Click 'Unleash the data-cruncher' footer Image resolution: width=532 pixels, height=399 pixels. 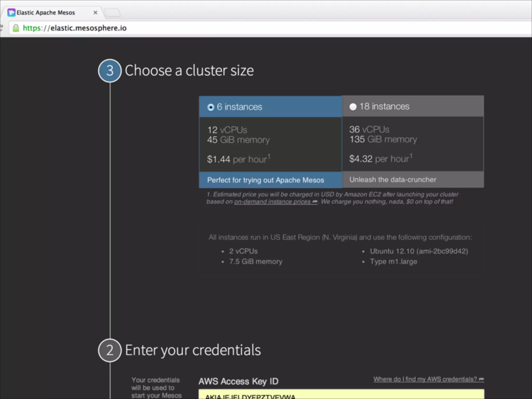coord(393,179)
